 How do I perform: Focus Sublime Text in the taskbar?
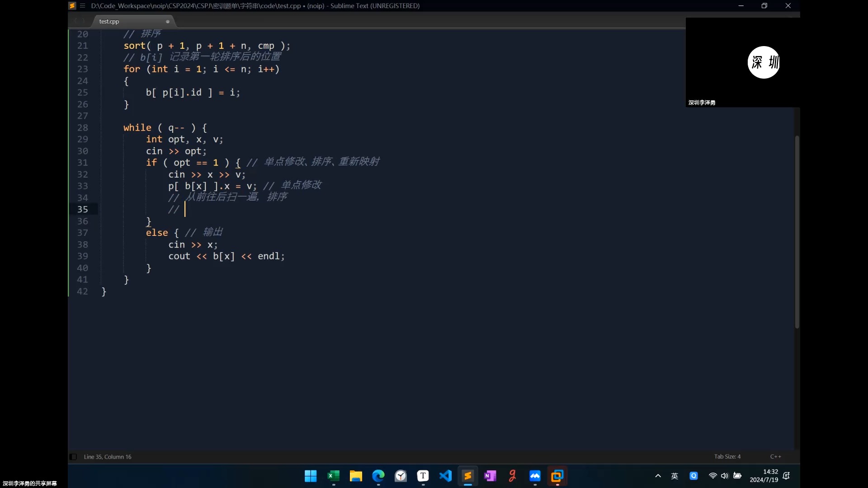(468, 476)
